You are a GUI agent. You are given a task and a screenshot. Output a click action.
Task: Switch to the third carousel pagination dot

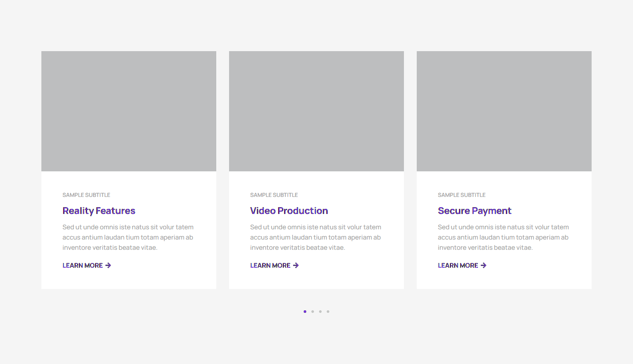[x=320, y=312]
